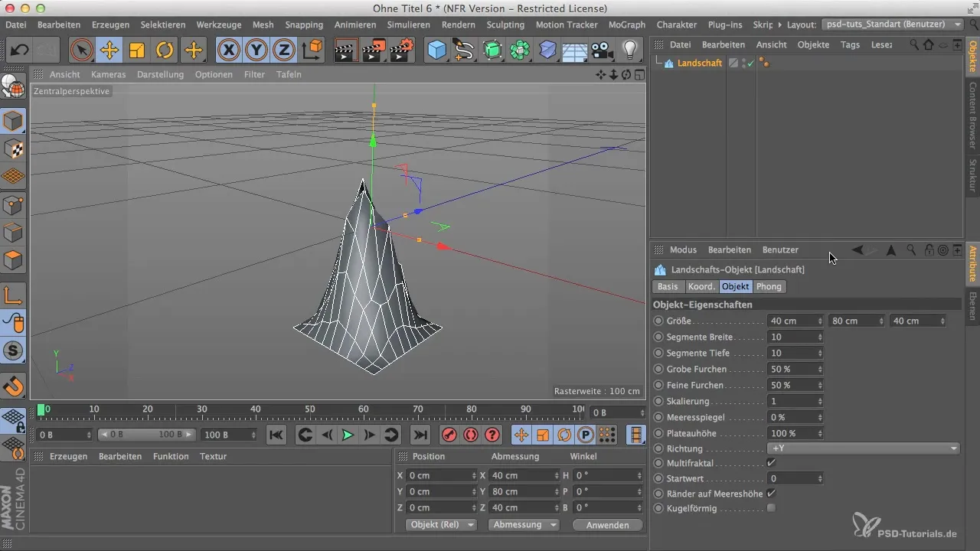
Task: Activate the Rotate tool
Action: tap(165, 51)
